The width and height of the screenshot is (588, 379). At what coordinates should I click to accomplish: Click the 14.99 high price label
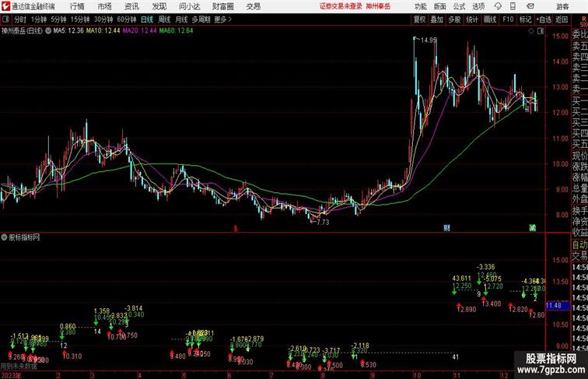click(x=429, y=40)
